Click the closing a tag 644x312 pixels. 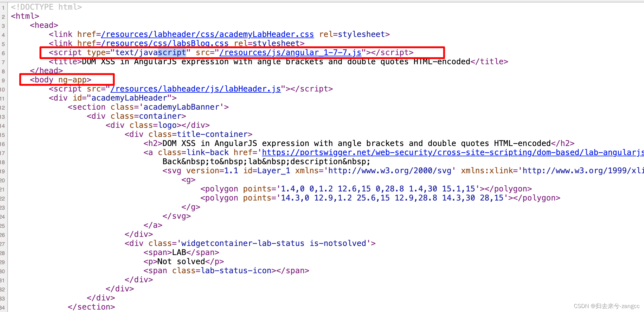[x=153, y=225]
